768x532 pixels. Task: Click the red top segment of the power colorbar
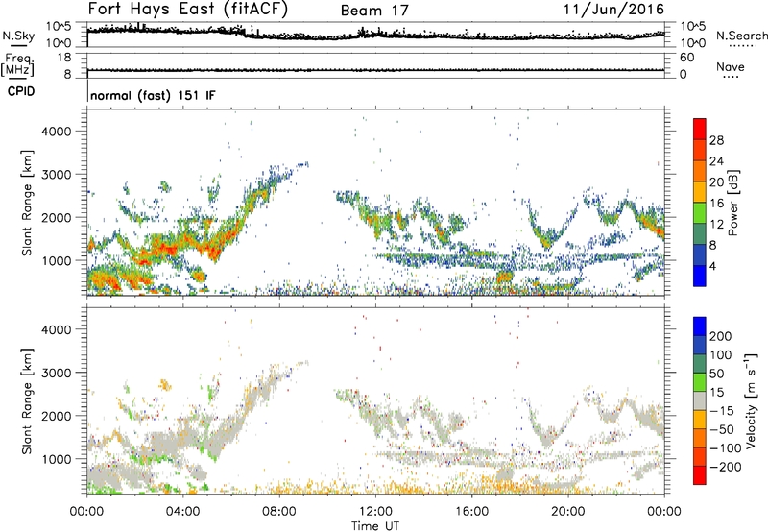700,130
